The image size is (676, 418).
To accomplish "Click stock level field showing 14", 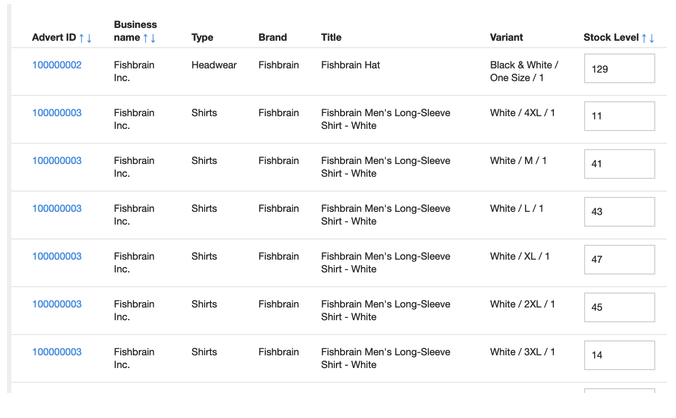I will [x=619, y=355].
